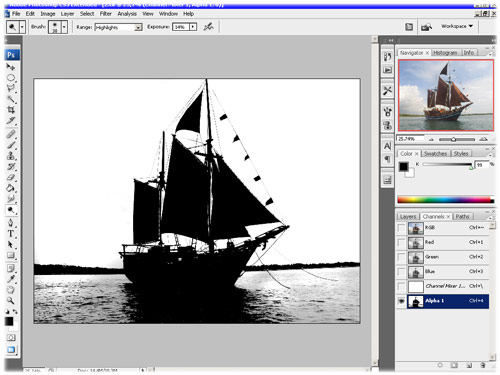Select the Eraser tool

point(11,177)
